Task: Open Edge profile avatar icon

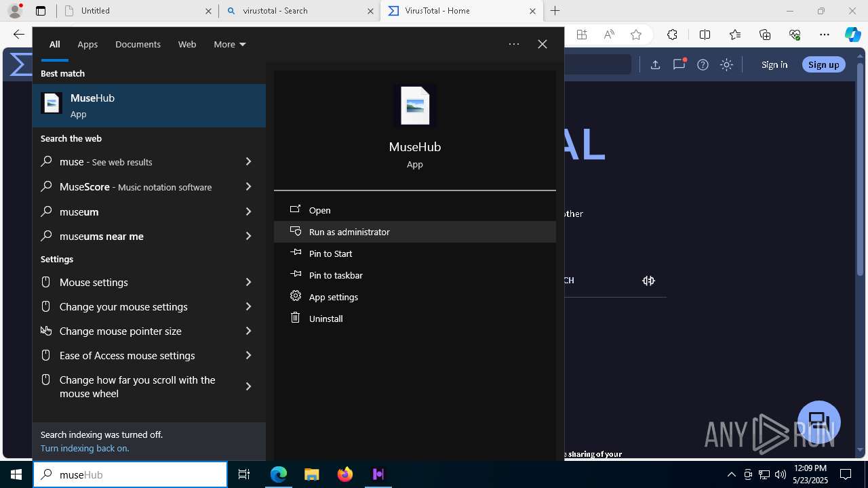Action: click(15, 11)
